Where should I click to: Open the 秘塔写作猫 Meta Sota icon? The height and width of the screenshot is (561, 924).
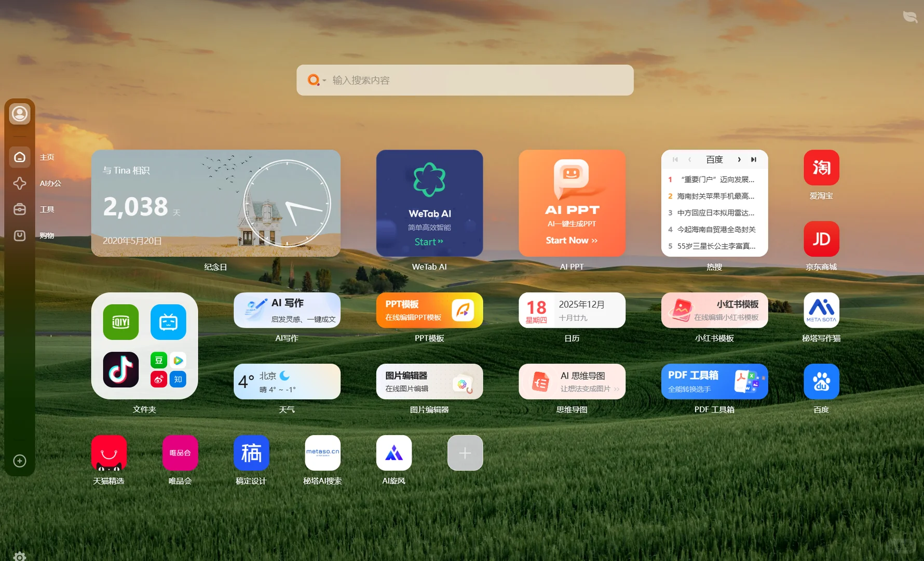[x=821, y=310]
